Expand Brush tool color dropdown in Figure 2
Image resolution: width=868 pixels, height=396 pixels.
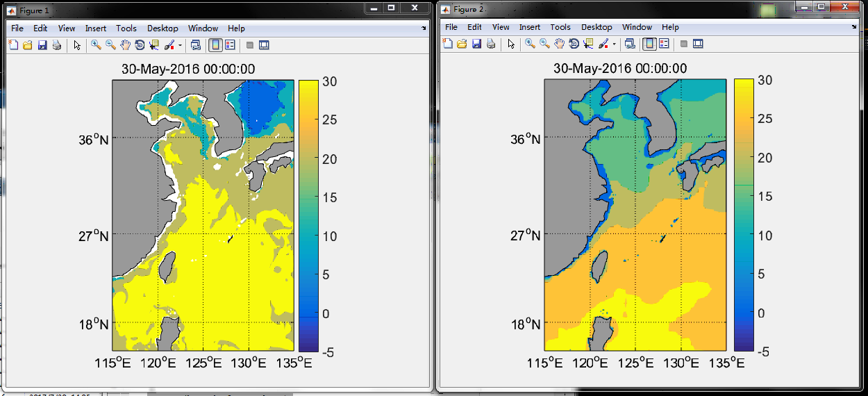(615, 44)
